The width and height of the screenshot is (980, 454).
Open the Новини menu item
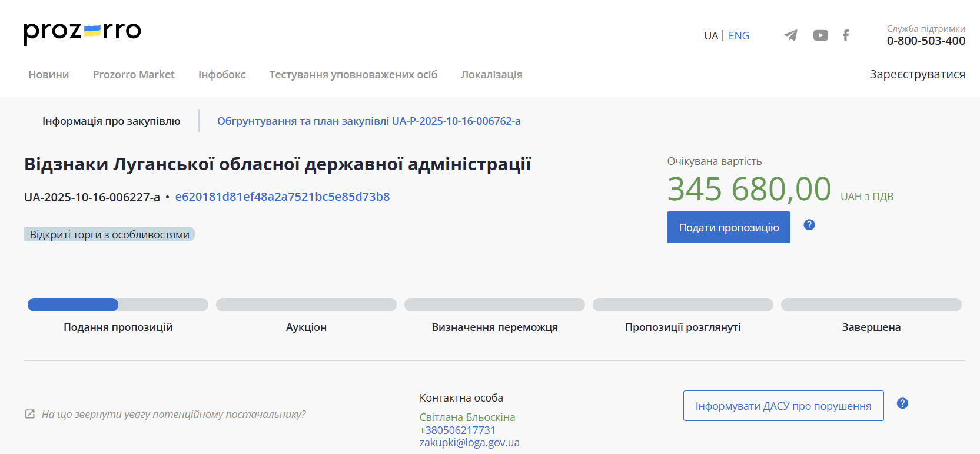pos(49,75)
